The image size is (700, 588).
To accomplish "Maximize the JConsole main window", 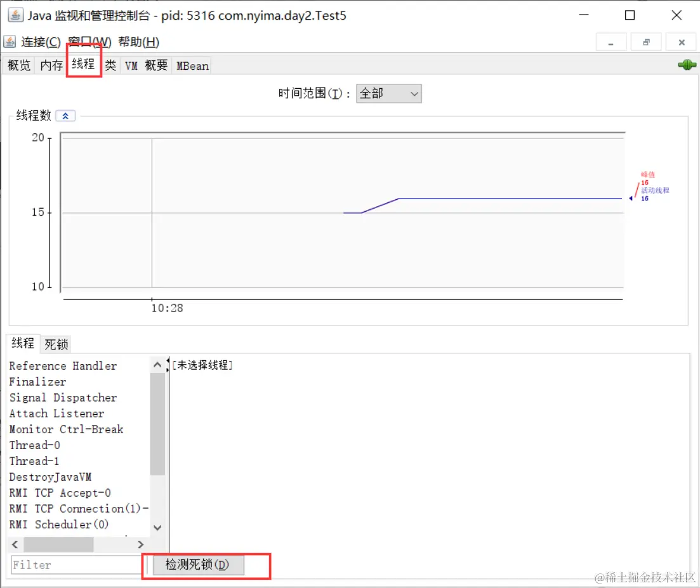I will [x=630, y=15].
